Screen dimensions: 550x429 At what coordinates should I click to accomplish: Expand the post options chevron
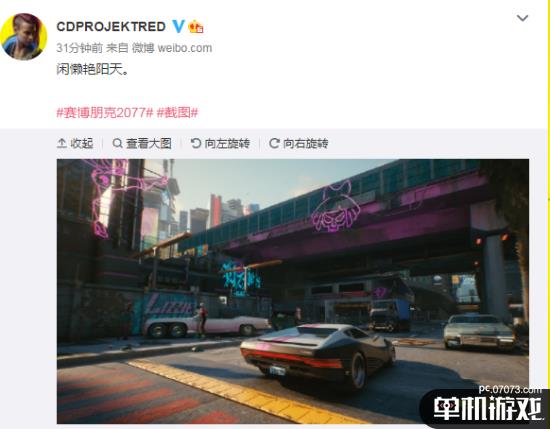pos(523,18)
